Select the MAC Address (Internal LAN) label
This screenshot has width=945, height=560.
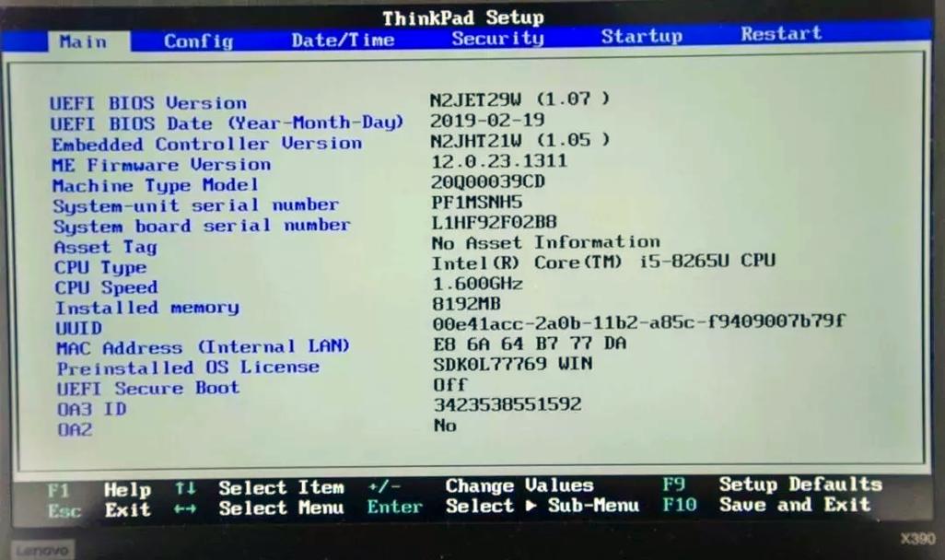tap(203, 348)
